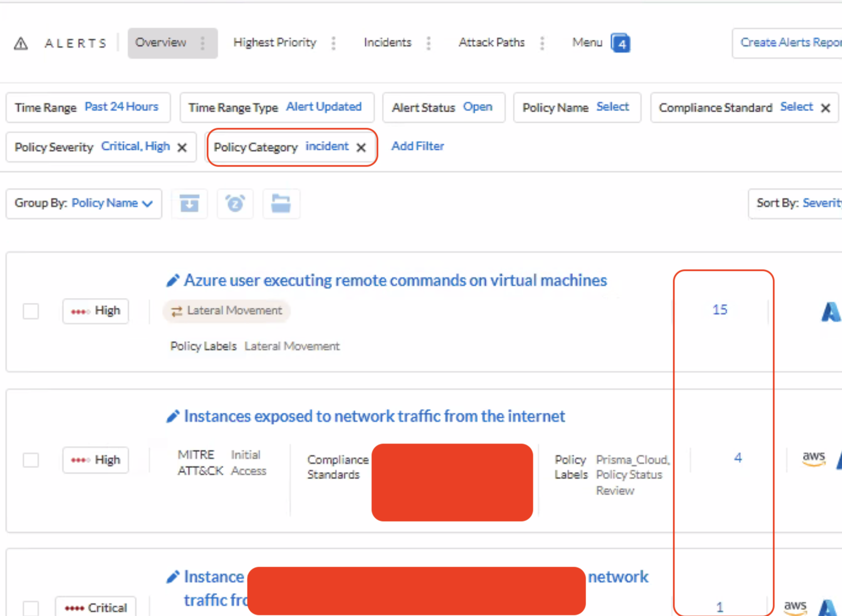The image size is (842, 616).
Task: Click the download alerts icon
Action: (x=189, y=204)
